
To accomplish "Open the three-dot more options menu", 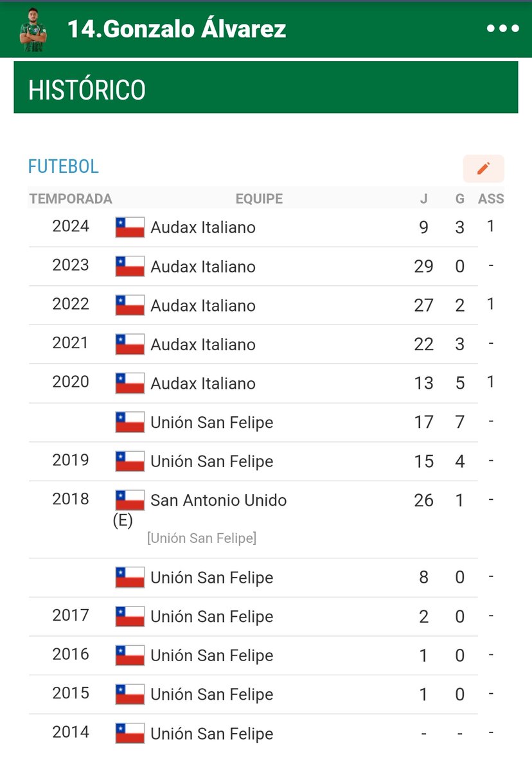I will click(x=502, y=29).
